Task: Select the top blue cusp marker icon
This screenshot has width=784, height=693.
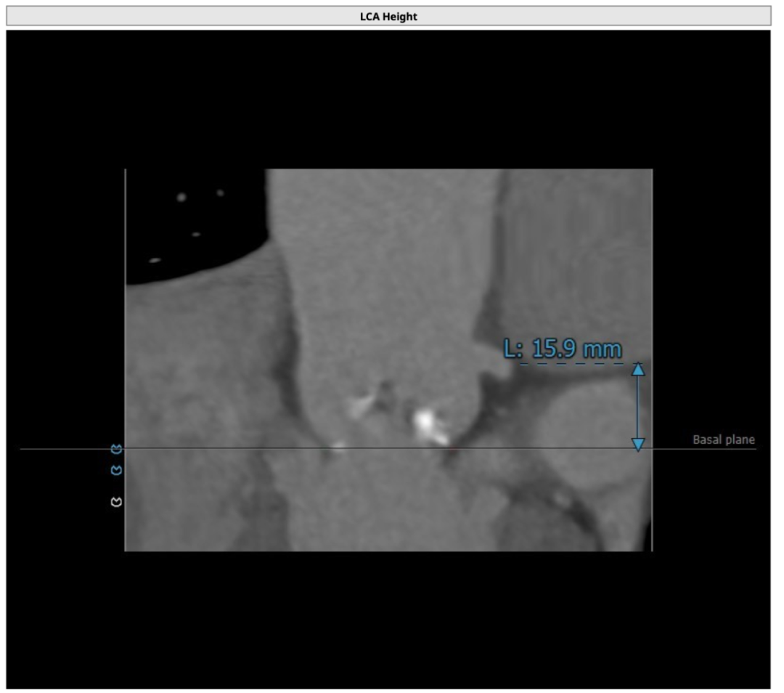Action: point(116,449)
